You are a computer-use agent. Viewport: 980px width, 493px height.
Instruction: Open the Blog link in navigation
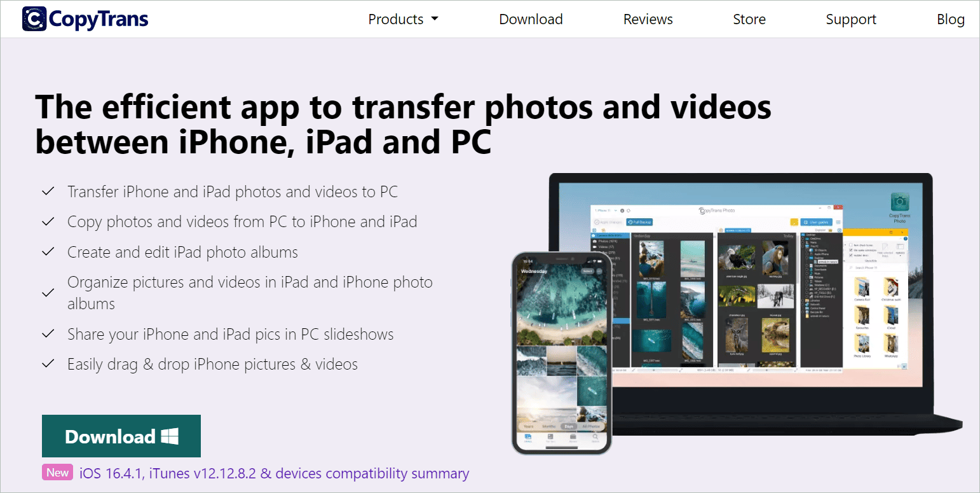pyautogui.click(x=951, y=19)
